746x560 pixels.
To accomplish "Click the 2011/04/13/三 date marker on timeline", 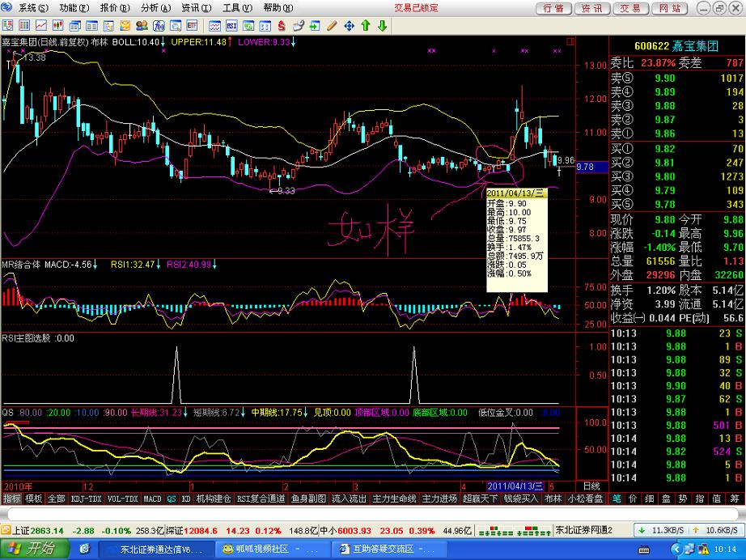I will 515,486.
